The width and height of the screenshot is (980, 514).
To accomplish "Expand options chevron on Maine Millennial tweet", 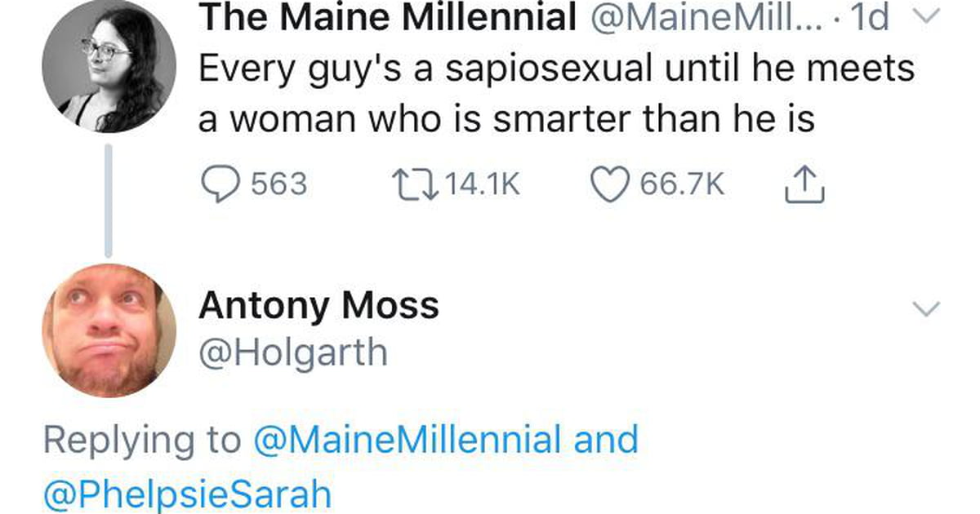I will 926,18.
